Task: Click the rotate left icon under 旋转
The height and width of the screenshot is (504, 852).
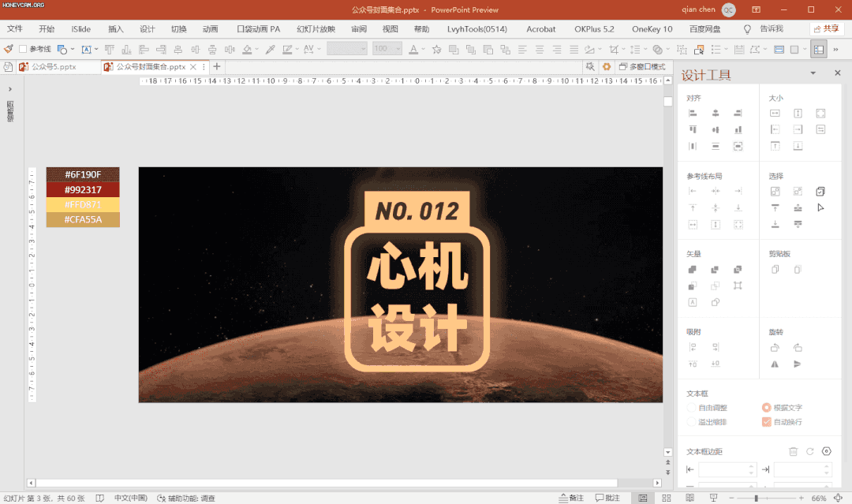Action: 775,348
